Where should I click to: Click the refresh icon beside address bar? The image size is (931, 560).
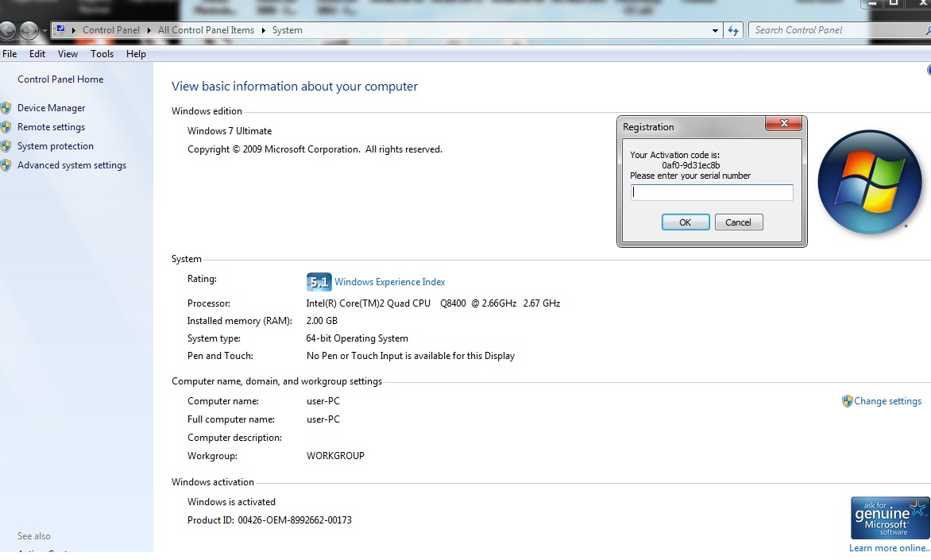733,30
